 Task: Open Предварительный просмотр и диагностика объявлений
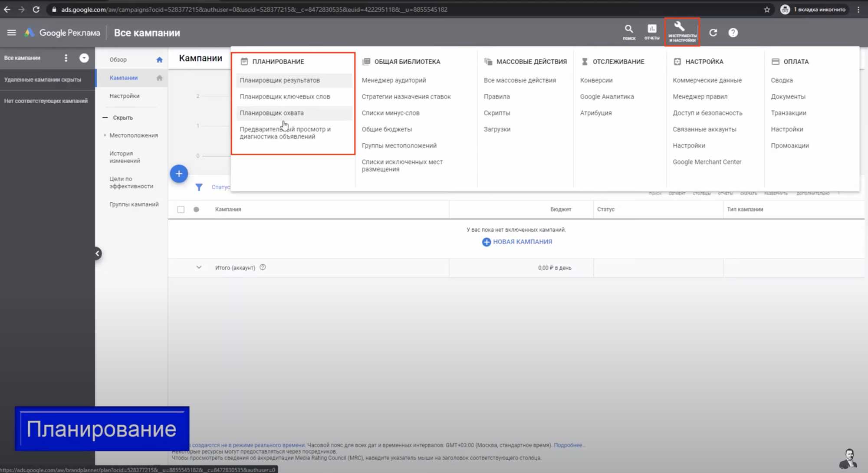(x=285, y=133)
